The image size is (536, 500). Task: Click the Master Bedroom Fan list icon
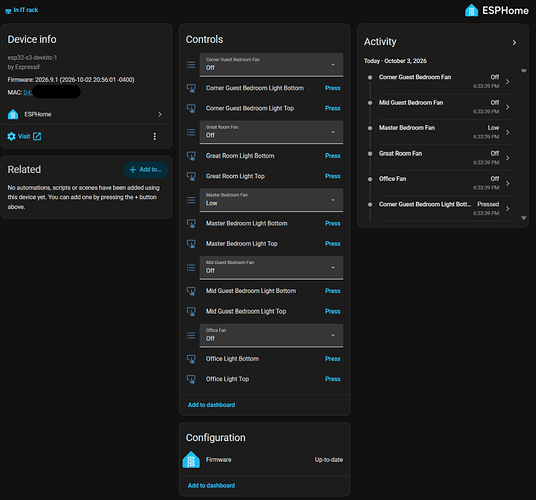click(191, 200)
